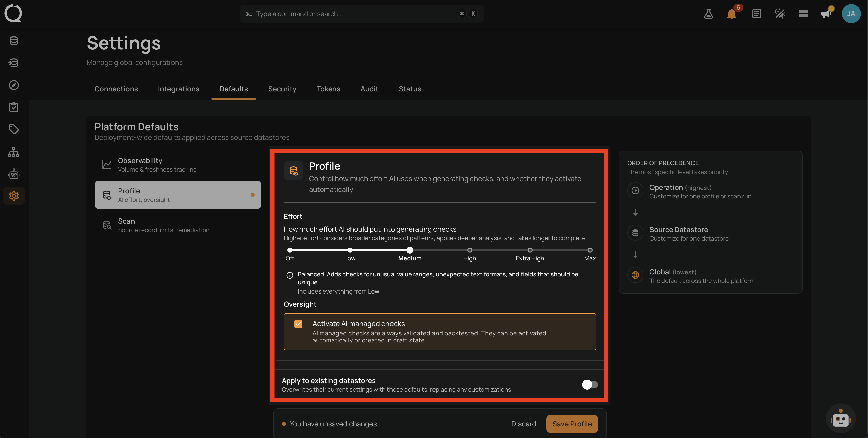Open notifications bell with badge 6

[731, 14]
